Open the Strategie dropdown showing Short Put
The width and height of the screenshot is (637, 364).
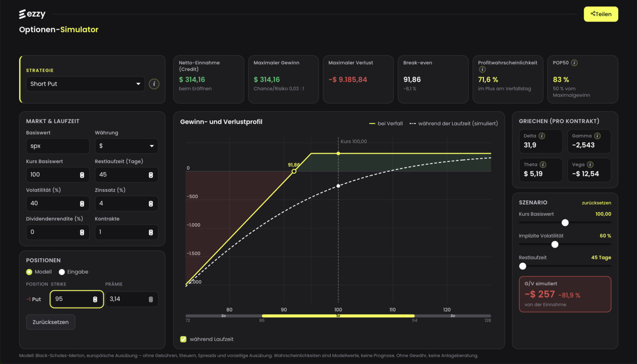(x=86, y=84)
